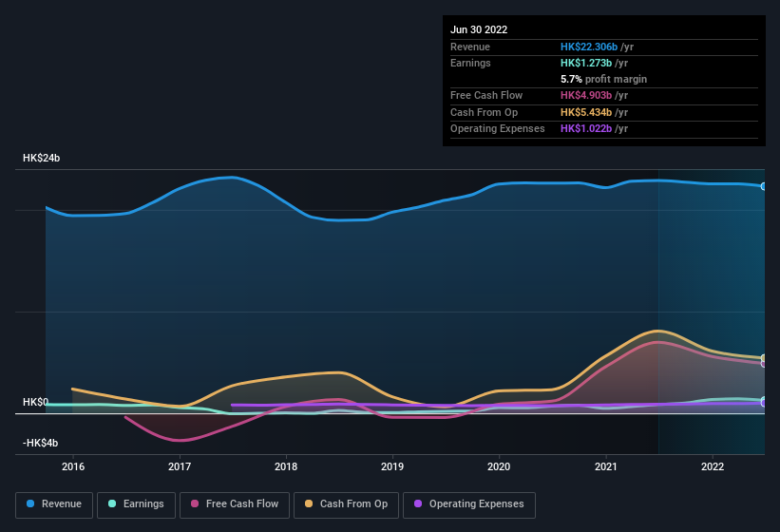Click the Cash From Op row label in tooltip
780x532 pixels.
484,112
